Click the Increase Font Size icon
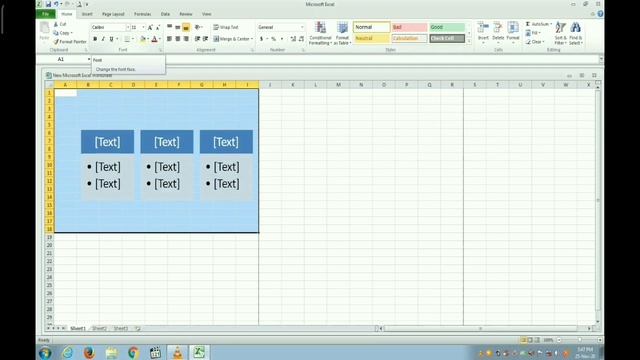 click(150, 27)
